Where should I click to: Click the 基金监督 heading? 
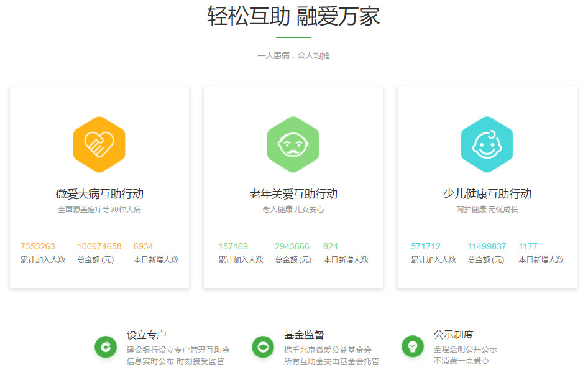point(304,335)
